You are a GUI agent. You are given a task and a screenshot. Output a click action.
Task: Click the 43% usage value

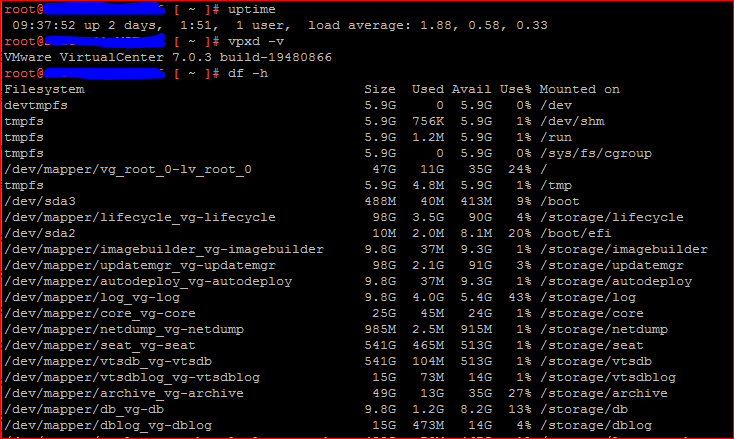pyautogui.click(x=519, y=297)
